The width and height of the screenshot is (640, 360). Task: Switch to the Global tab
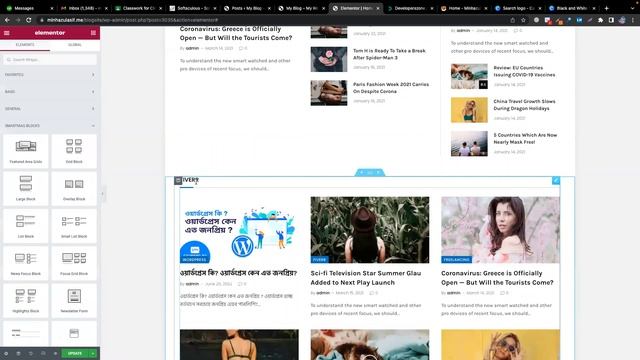(x=75, y=45)
